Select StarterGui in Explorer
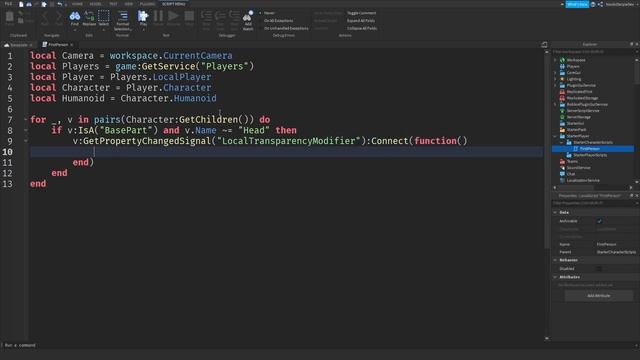 [x=575, y=123]
